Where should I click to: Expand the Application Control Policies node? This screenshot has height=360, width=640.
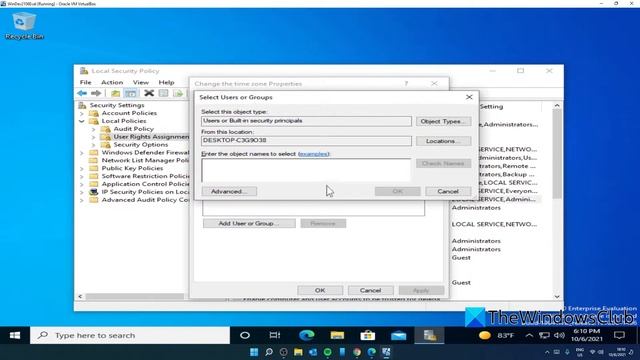click(x=82, y=184)
